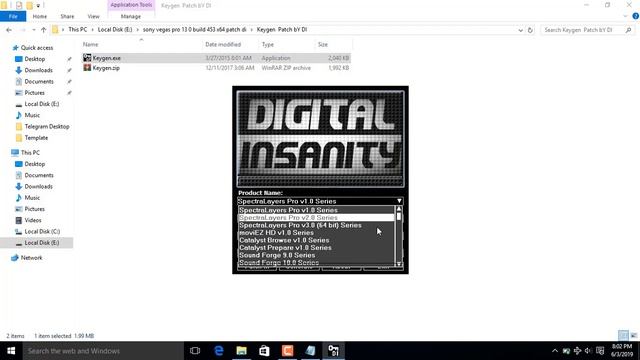Open Telegram Desktop folder in sidebar
640x360 pixels.
[47, 127]
